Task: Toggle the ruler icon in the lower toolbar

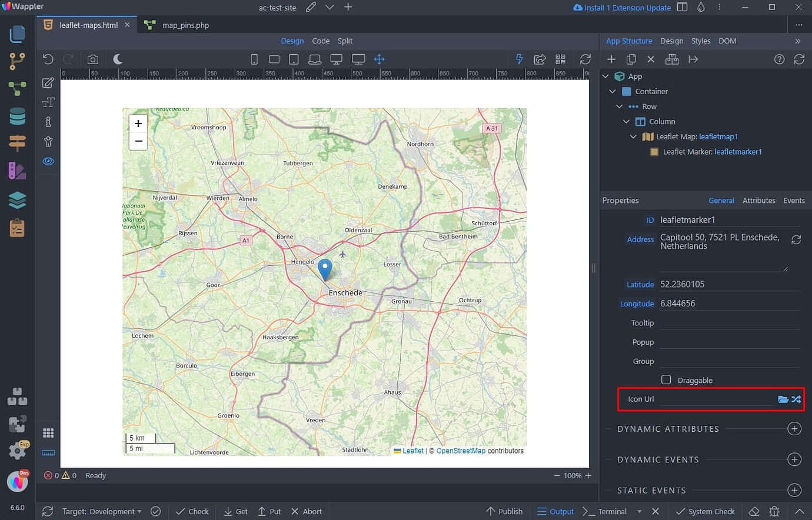Action: pos(48,452)
